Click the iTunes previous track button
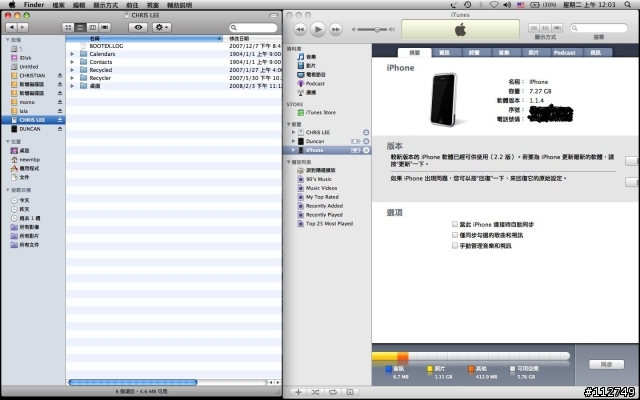640x400 pixels. coord(300,29)
